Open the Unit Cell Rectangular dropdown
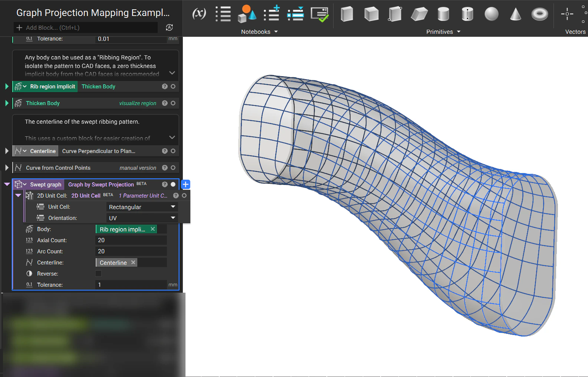This screenshot has height=377, width=588. pyautogui.click(x=142, y=207)
